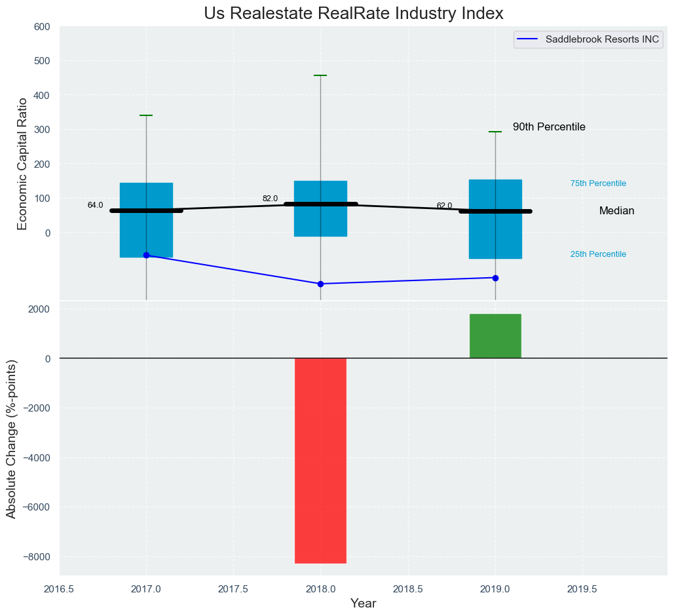Click the 90th Percentile annotation text

coord(549,127)
